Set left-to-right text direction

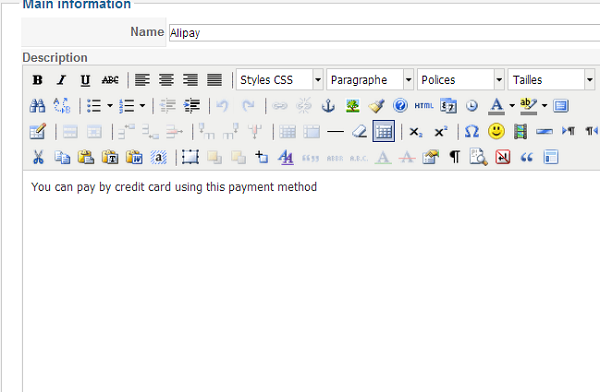568,131
